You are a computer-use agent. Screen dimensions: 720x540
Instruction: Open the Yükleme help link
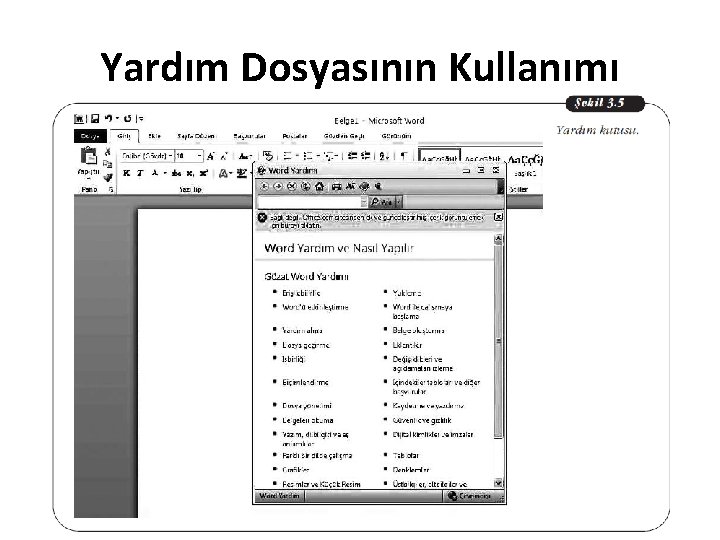point(407,293)
